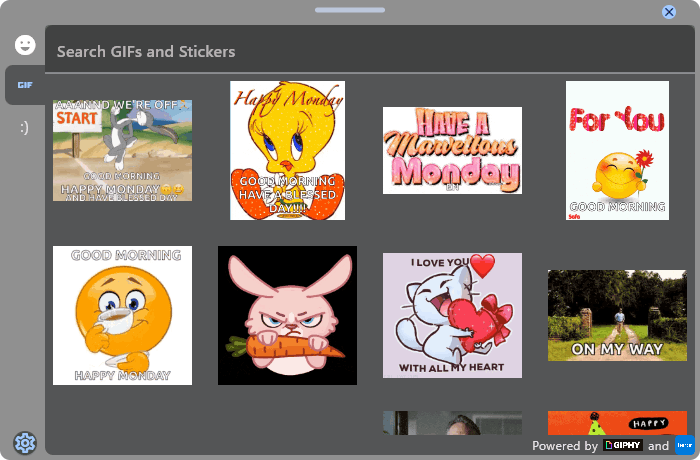Click the blue Tenor logo icon
Image resolution: width=700 pixels, height=460 pixels.
[x=684, y=445]
